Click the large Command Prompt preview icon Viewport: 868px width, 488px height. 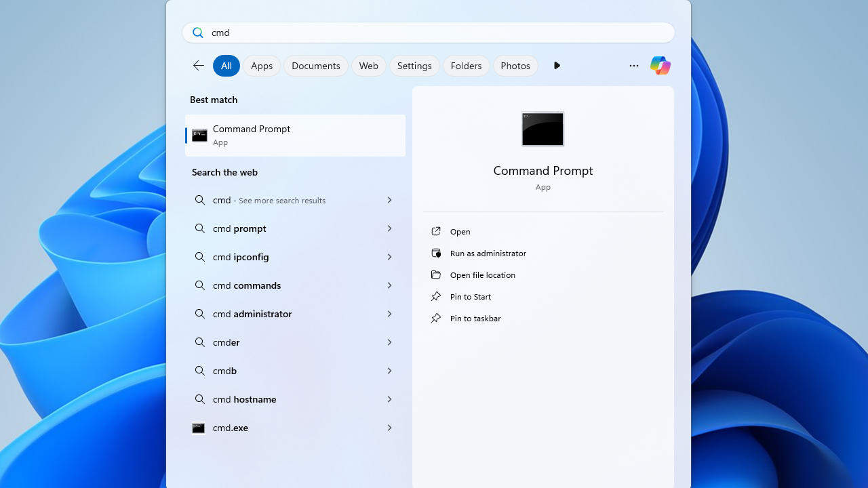coord(542,129)
